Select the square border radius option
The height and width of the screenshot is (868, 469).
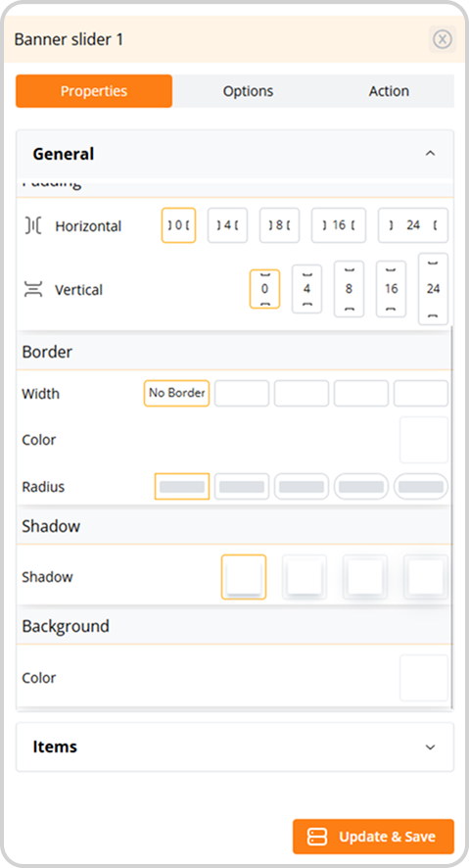182,487
